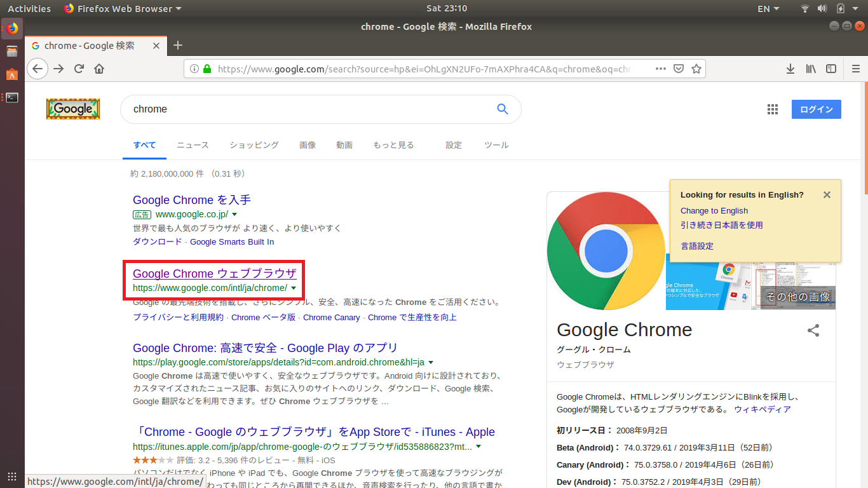This screenshot has height=488, width=868.
Task: Open the ウィキペディア link
Action: tap(763, 409)
